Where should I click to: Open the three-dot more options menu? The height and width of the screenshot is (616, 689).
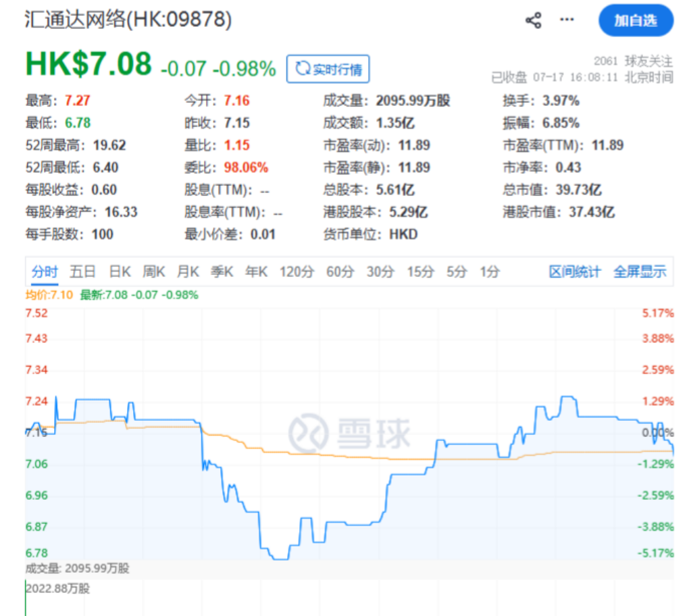(567, 20)
